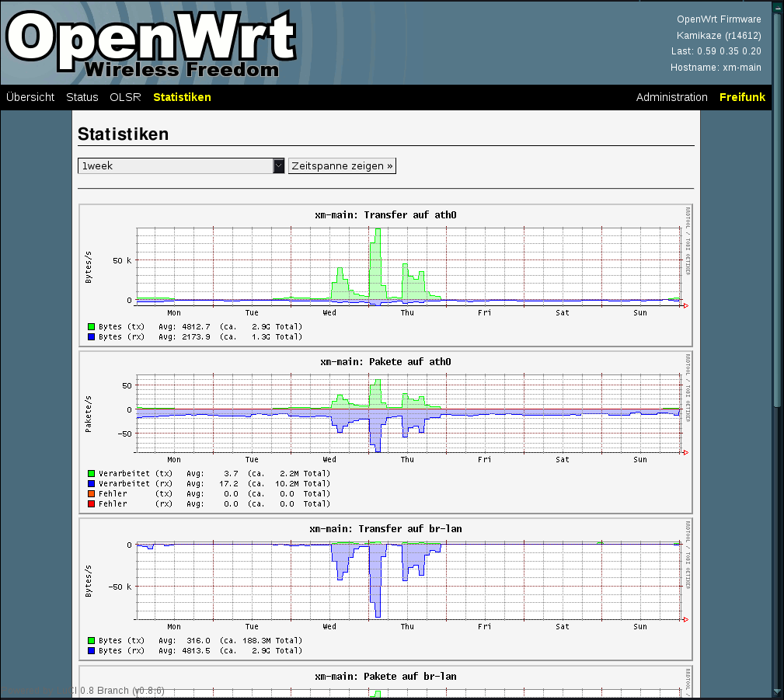Image resolution: width=784 pixels, height=700 pixels.
Task: Switch to Administration mode link
Action: coord(671,97)
